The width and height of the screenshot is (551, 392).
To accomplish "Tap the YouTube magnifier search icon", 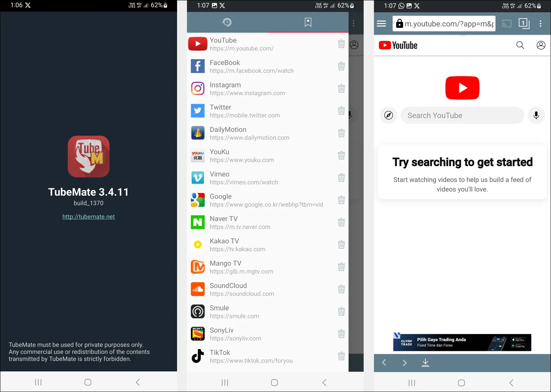I will tap(520, 45).
